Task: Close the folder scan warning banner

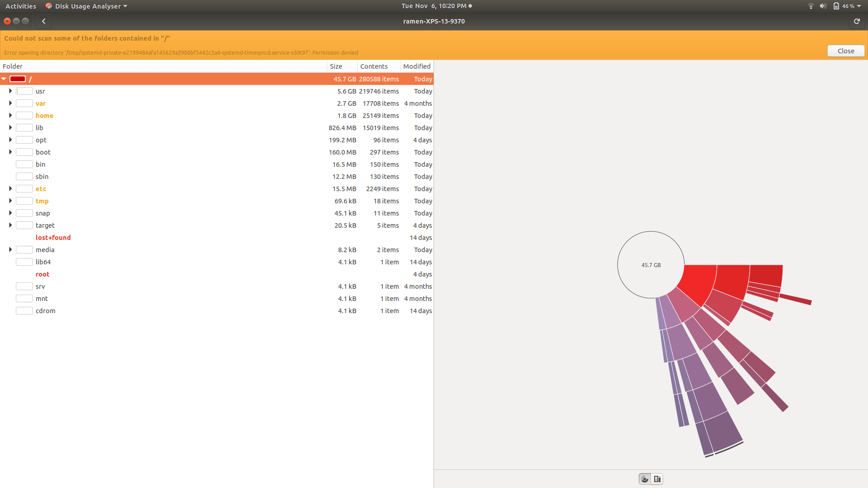Action: pos(845,51)
